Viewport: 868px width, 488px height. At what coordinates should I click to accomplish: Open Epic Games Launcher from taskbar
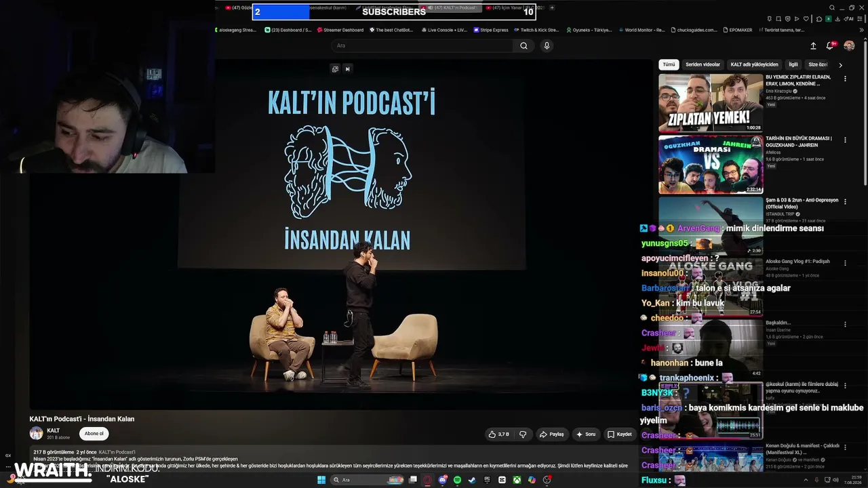[x=487, y=480]
